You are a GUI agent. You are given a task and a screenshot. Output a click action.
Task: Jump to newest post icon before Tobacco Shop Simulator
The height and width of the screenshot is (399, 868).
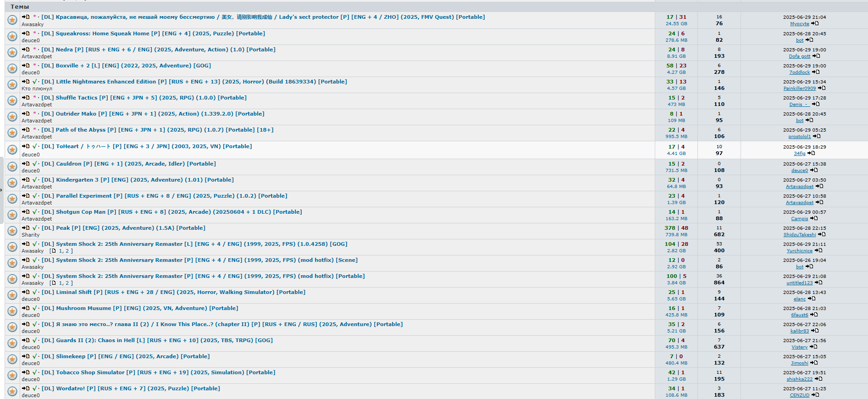pos(26,372)
